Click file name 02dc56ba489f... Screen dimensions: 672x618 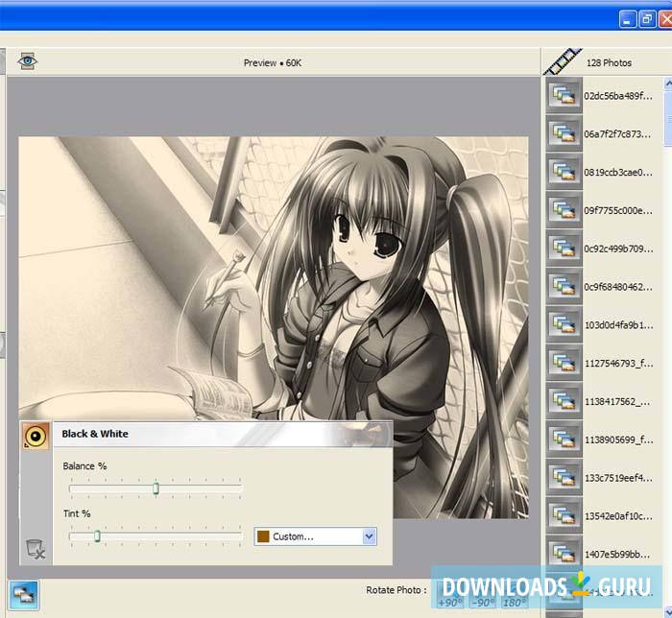click(x=618, y=96)
